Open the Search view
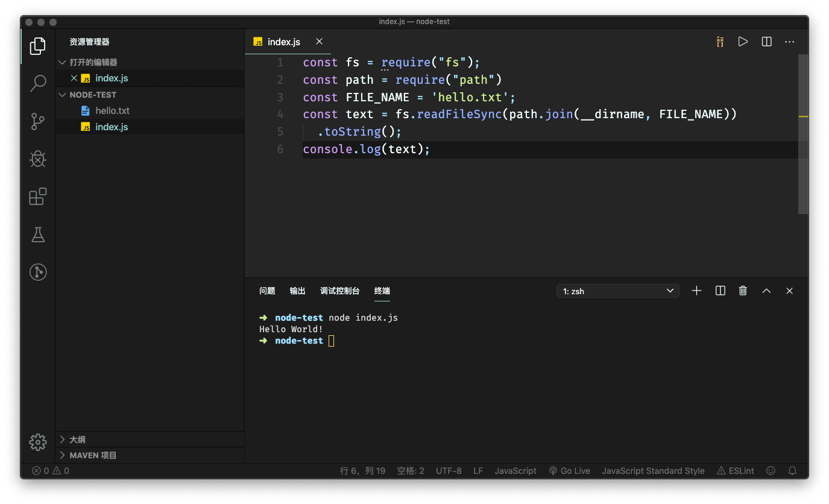 [x=37, y=83]
